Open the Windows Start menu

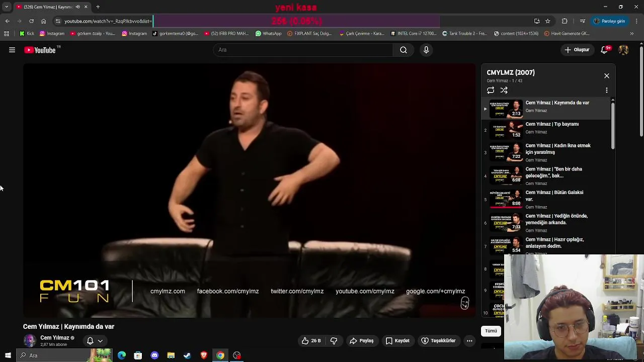pos(8,355)
